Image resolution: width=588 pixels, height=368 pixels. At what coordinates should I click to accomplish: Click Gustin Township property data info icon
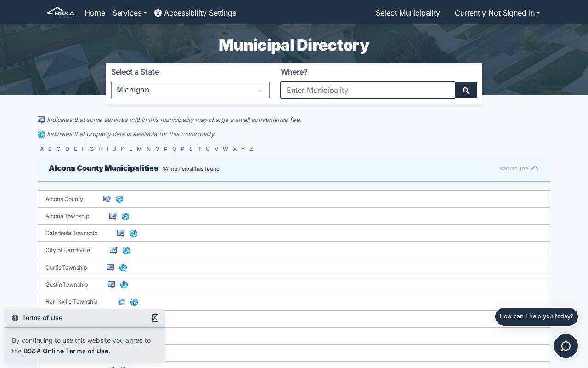124,285
